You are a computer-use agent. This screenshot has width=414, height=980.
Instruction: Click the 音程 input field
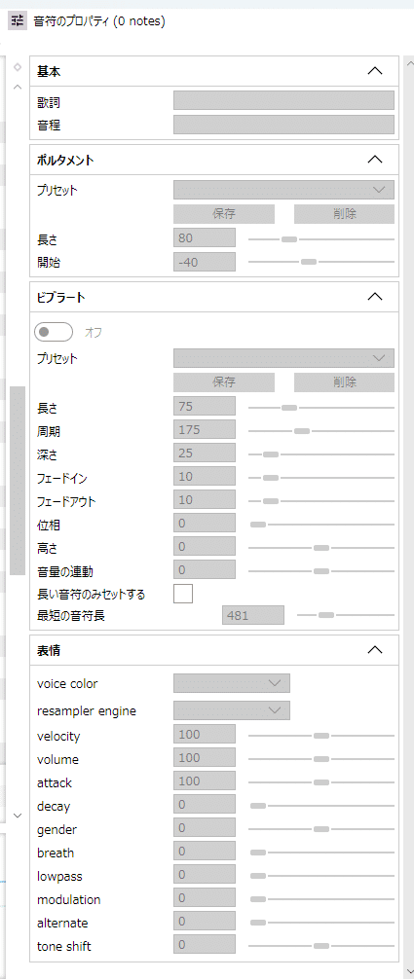(x=283, y=125)
